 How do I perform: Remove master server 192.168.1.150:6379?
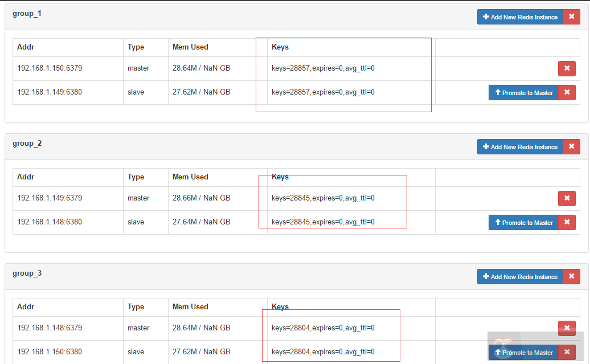pos(567,68)
